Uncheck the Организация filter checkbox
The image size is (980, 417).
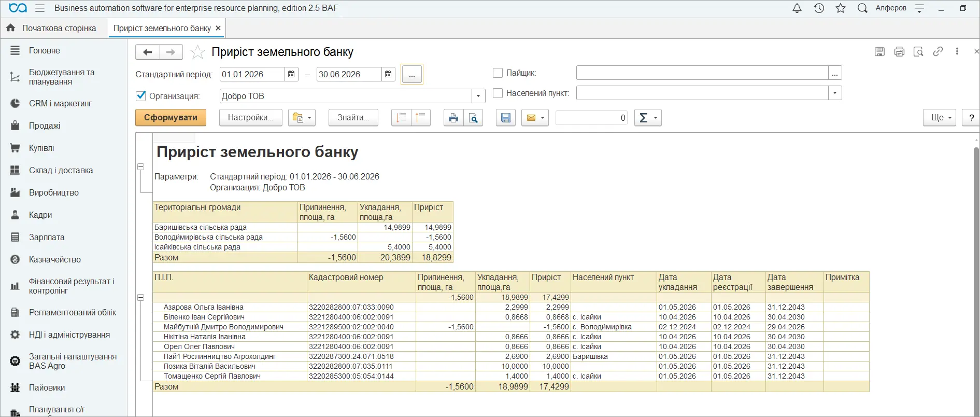(140, 96)
